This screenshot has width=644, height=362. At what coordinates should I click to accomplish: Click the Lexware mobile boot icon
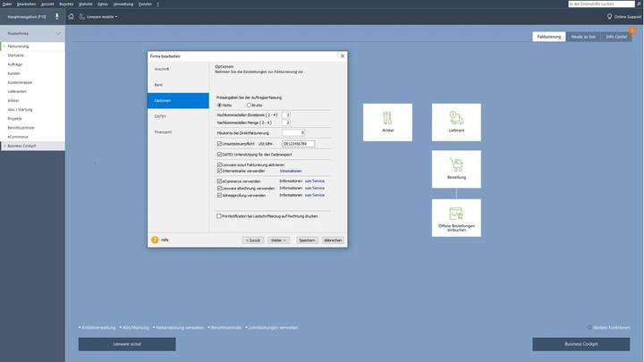tap(81, 16)
